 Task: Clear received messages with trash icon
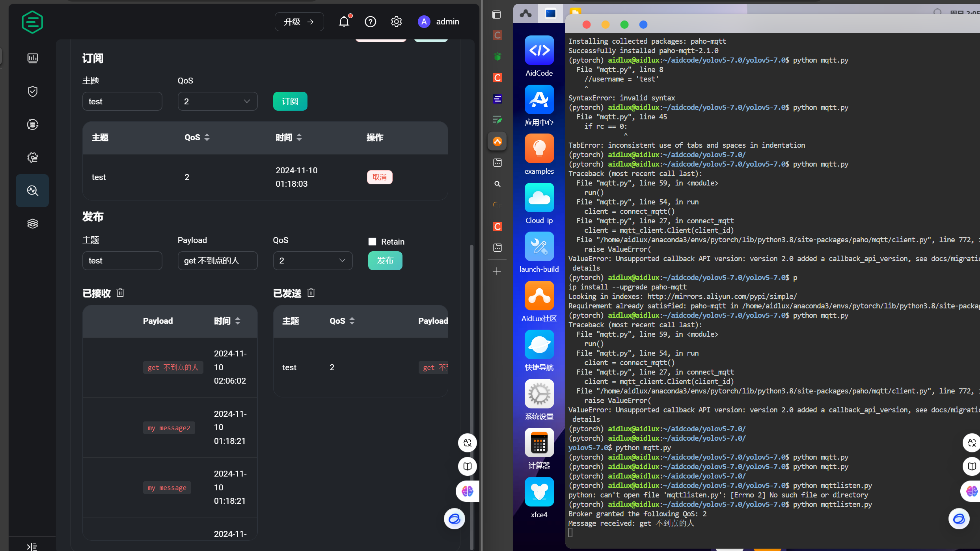click(x=120, y=293)
